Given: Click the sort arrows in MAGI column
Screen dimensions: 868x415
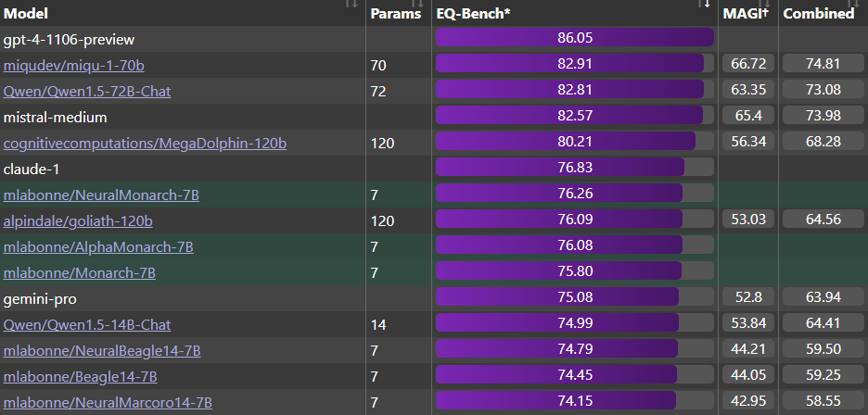Looking at the screenshot, I should coord(767,5).
